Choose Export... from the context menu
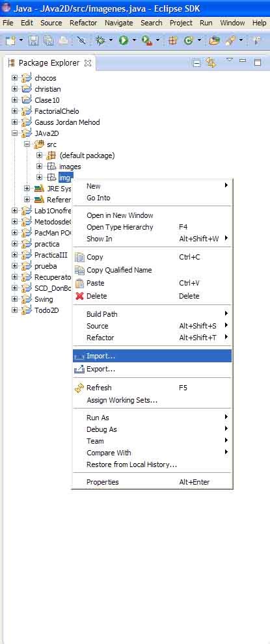Viewport: 270px width, 644px height. (152, 369)
